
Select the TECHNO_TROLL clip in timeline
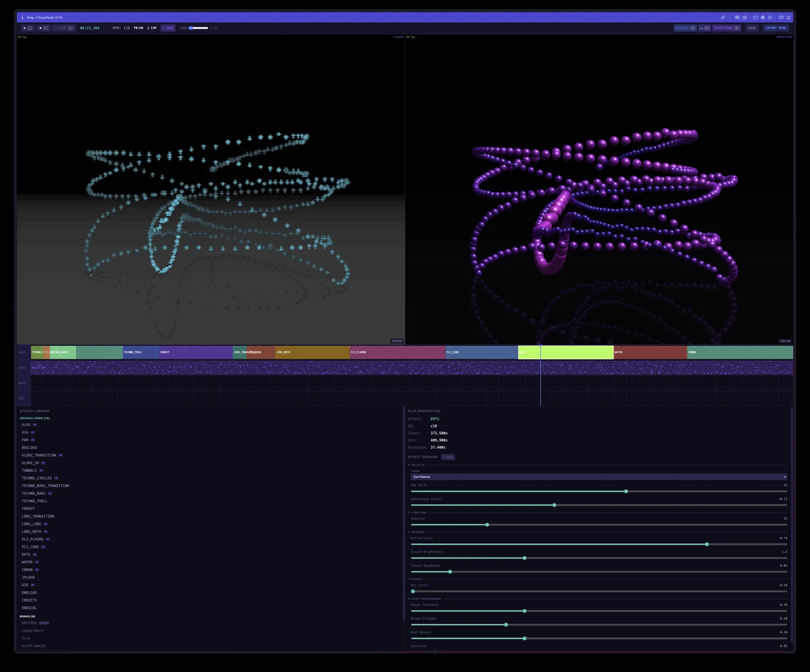[x=141, y=352]
